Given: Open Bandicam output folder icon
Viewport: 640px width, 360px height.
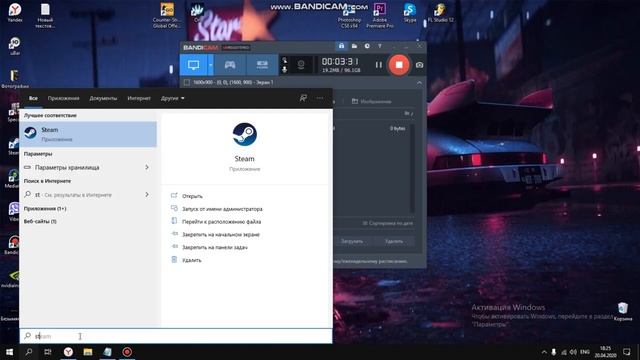Looking at the screenshot, I should 354,46.
